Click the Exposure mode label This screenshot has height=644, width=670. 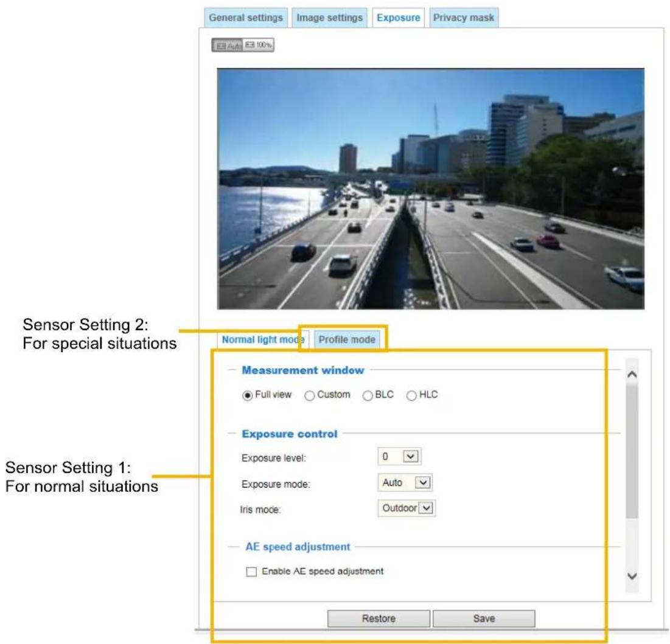(x=276, y=484)
